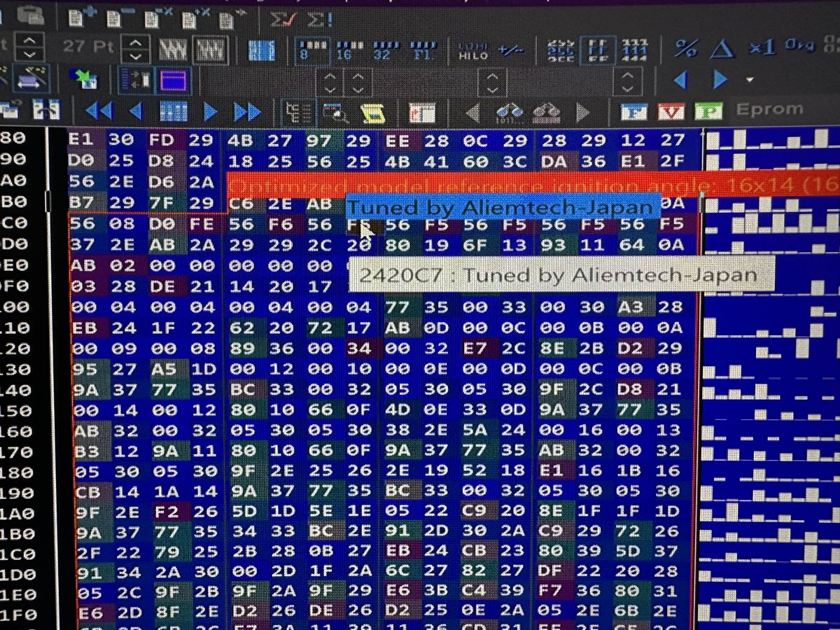
Task: Click hex cell DA in row 90
Action: coord(554,161)
